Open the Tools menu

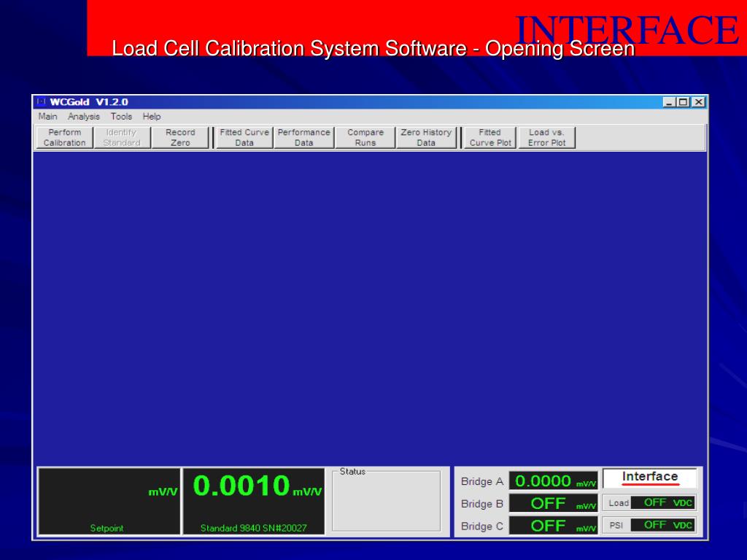pos(121,117)
